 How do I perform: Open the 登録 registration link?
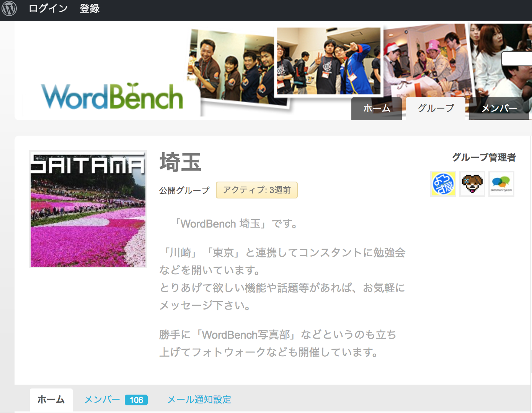90,8
